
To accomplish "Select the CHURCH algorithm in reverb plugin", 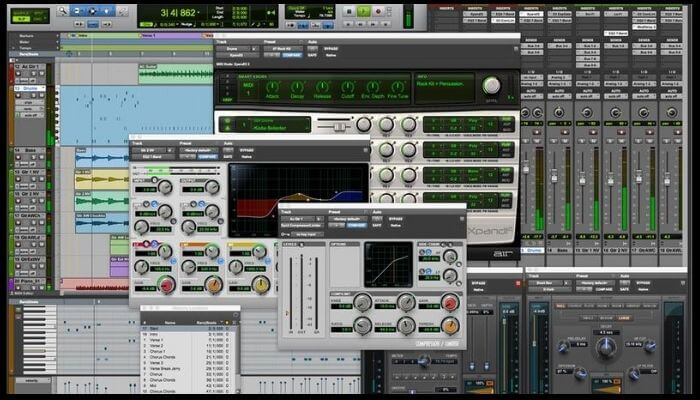I will 575,306.
